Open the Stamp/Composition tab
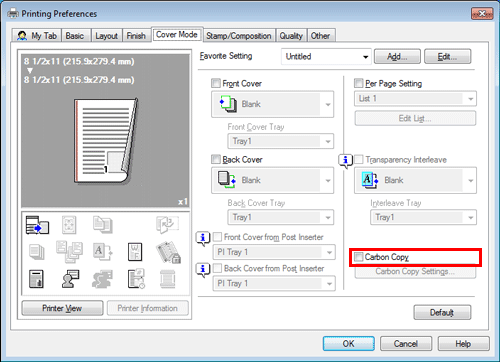 point(239,36)
